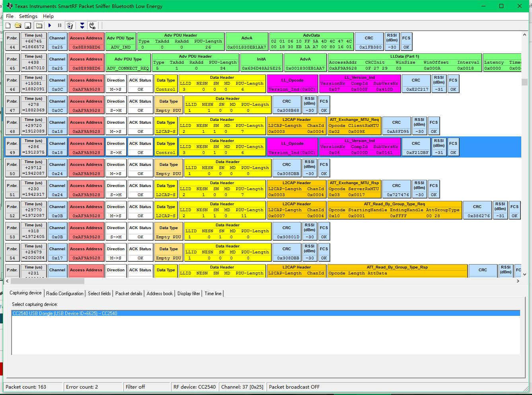The width and height of the screenshot is (532, 395).
Task: Click the CRC 0x1FB380 cell
Action: 369,41
